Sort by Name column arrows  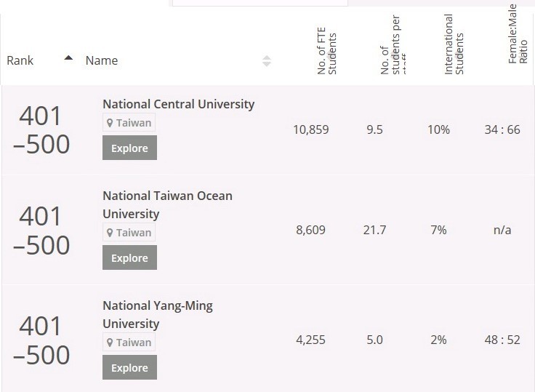click(267, 61)
